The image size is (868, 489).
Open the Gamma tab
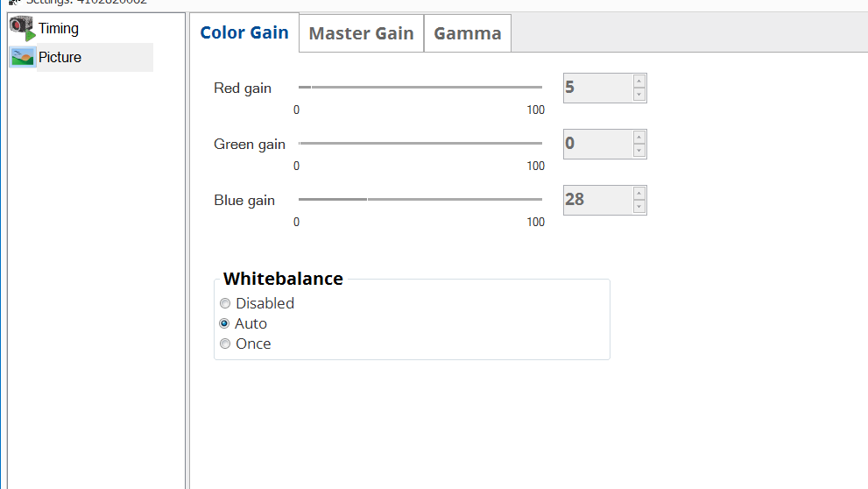coord(468,33)
